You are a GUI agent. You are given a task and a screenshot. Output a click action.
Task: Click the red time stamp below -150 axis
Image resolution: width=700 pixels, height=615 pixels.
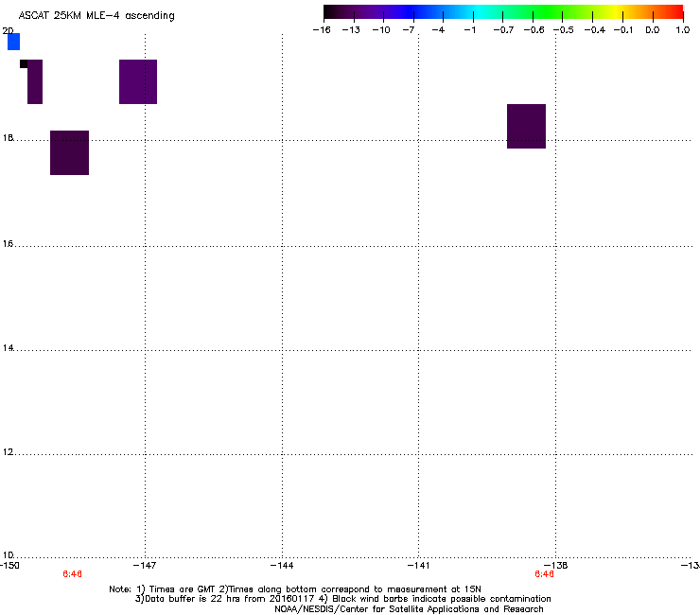click(72, 574)
